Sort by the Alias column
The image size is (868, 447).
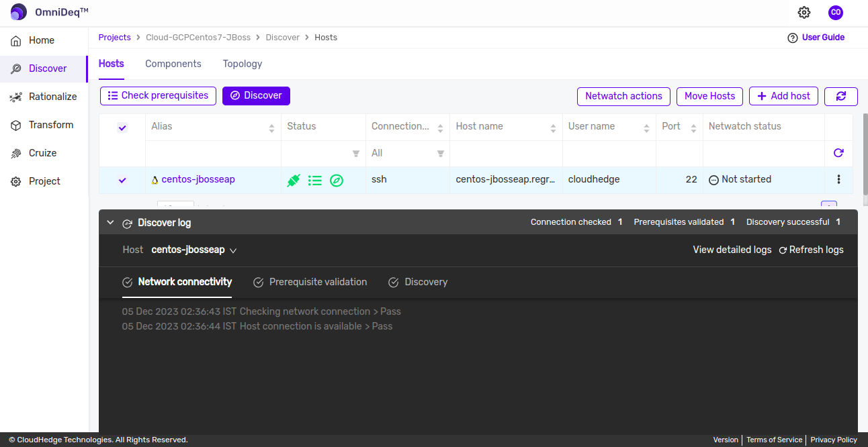click(x=271, y=128)
